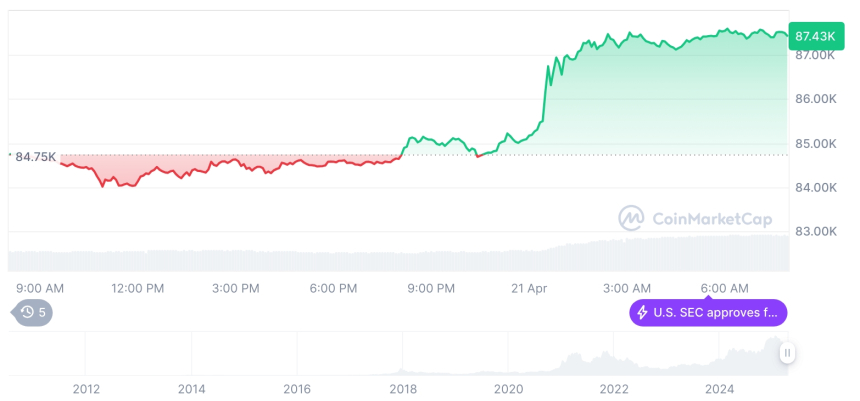Click the CoinMarketCap logo watermark icon
Screen dimensions: 860x401
click(x=631, y=217)
